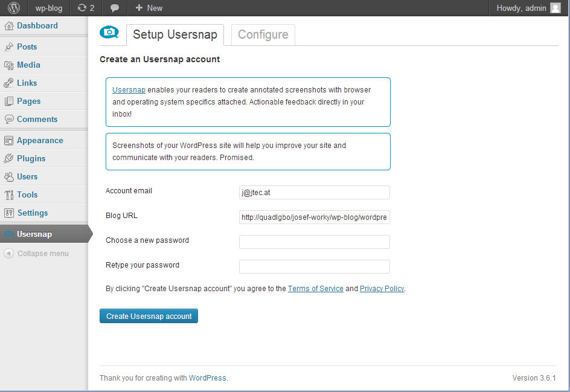Click the Users icon in sidebar
The width and height of the screenshot is (570, 392).
coord(8,177)
